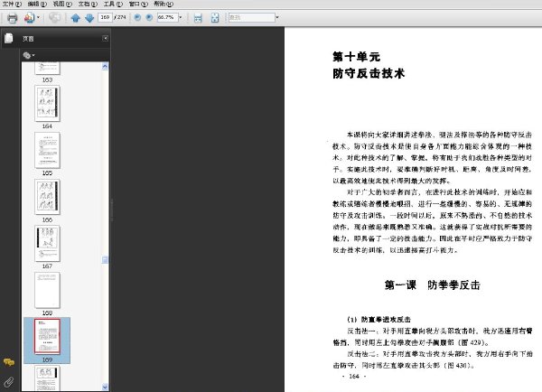The height and width of the screenshot is (392, 542).
Task: Click the fit full page icon
Action: pos(215,18)
